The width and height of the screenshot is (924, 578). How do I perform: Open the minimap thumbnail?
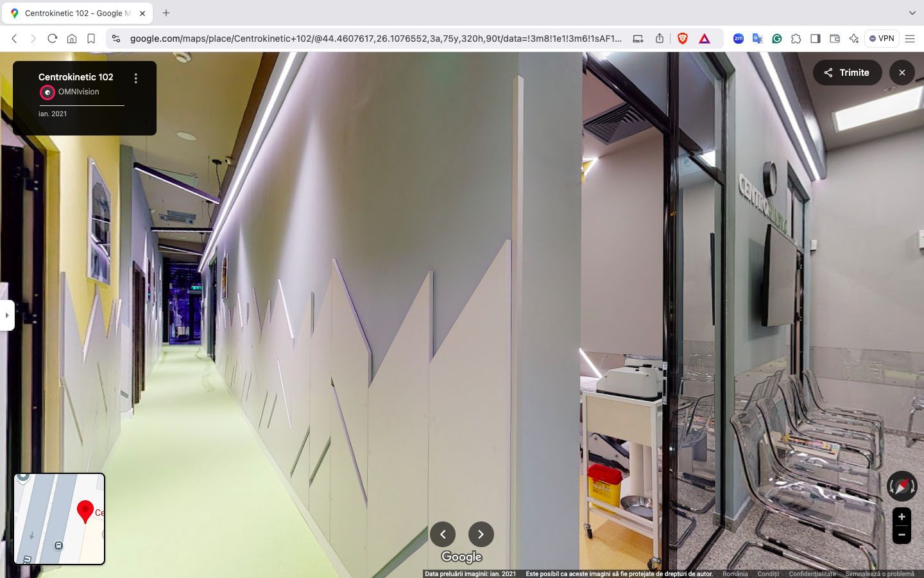pos(60,519)
